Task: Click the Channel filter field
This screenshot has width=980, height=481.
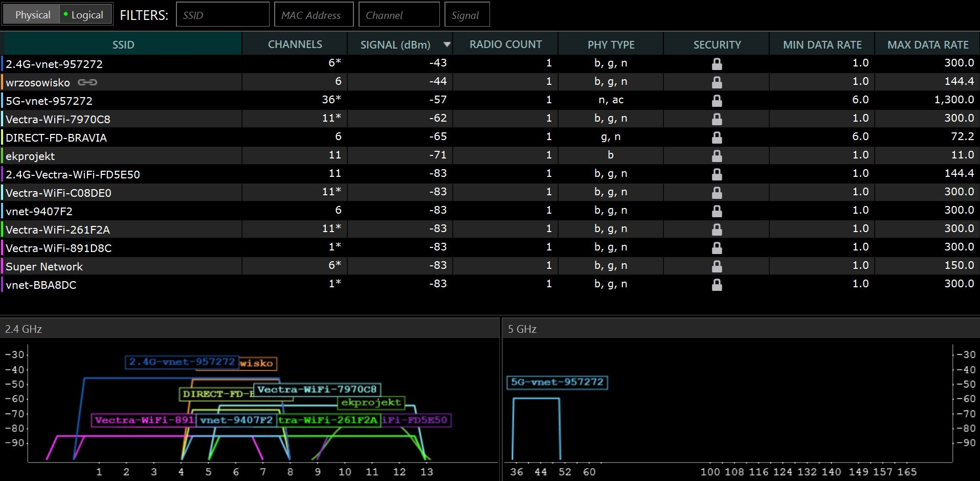Action: click(399, 14)
